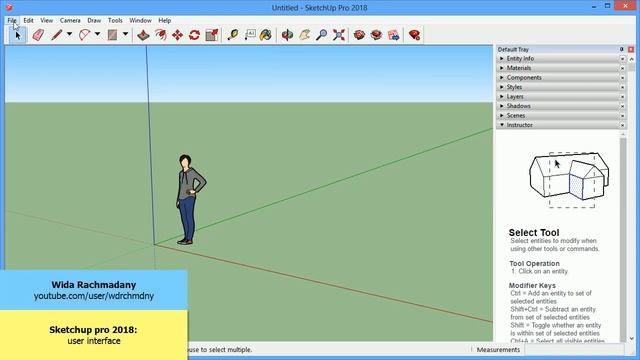
Task: Click the Select Tool house illustration
Action: point(569,180)
